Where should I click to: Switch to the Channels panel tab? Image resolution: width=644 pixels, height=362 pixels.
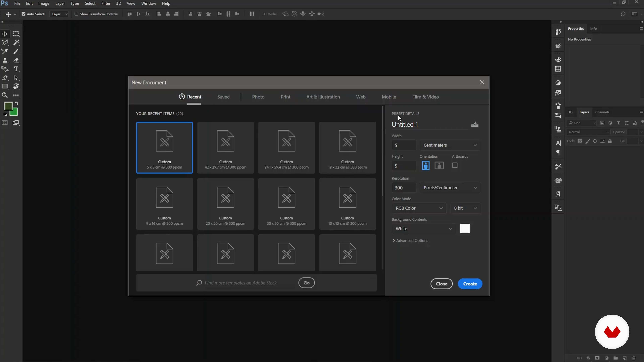pyautogui.click(x=602, y=112)
